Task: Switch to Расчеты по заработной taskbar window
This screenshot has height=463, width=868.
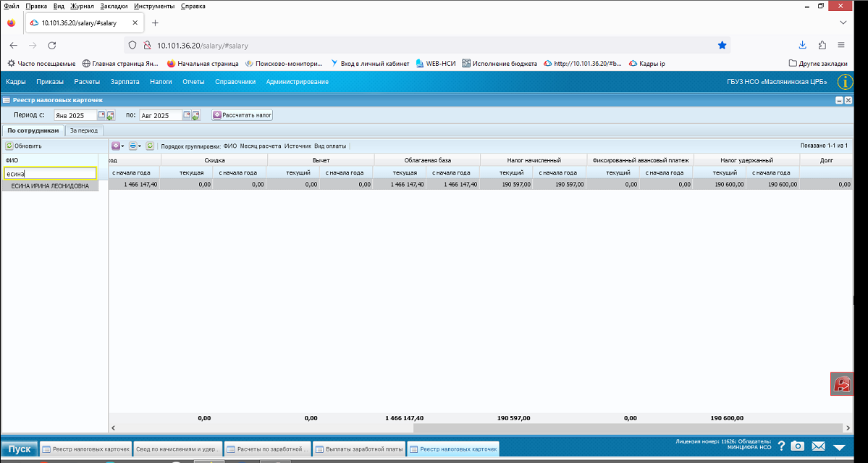Action: click(267, 449)
